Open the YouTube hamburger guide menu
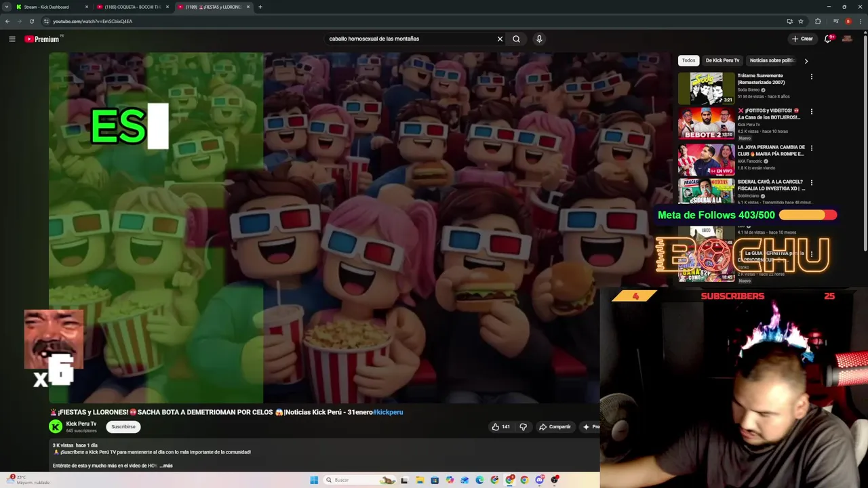 coord(12,39)
